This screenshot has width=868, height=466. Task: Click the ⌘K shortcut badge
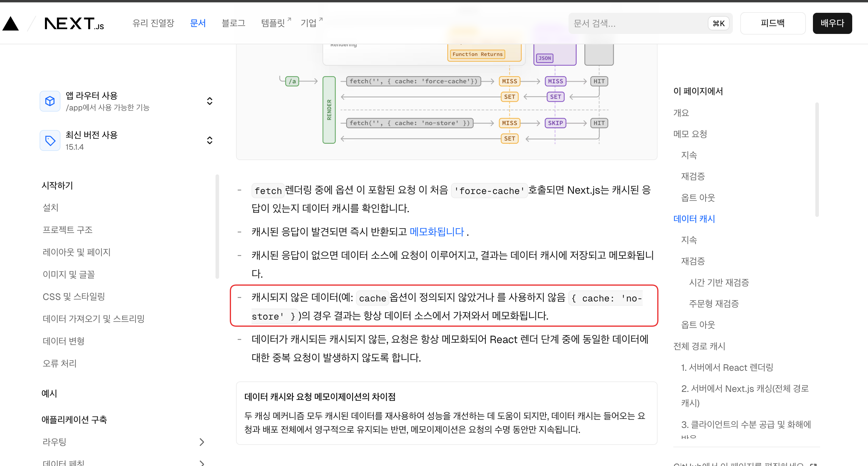[x=718, y=24]
